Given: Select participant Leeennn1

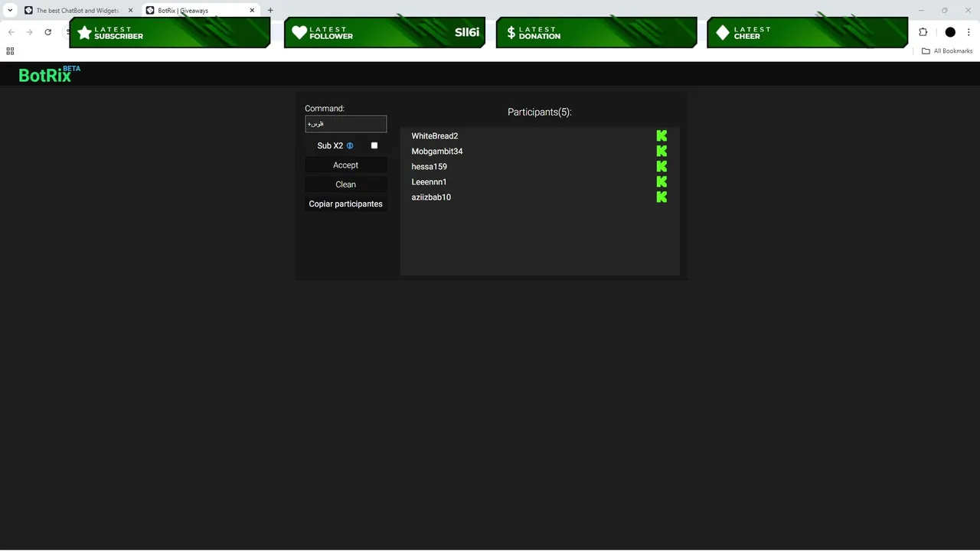Looking at the screenshot, I should coord(430,182).
